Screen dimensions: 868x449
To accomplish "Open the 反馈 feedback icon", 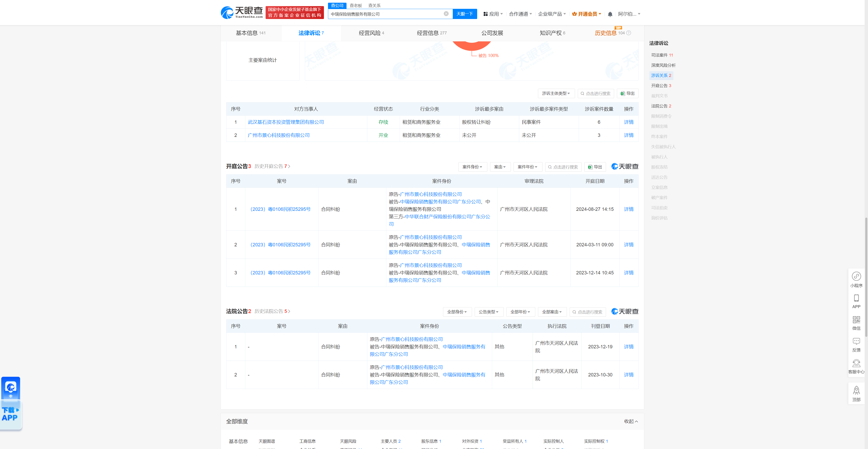I will coord(856,345).
